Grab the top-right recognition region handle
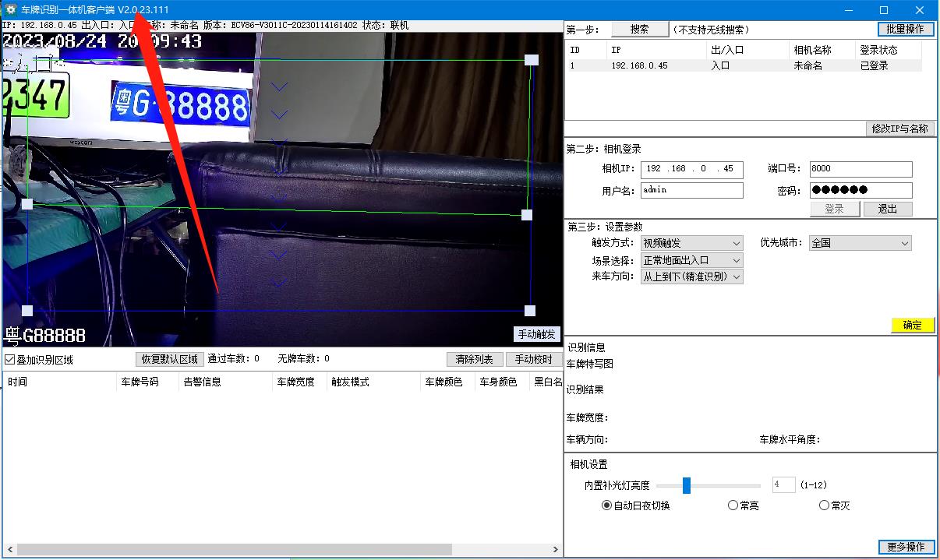 [532, 60]
